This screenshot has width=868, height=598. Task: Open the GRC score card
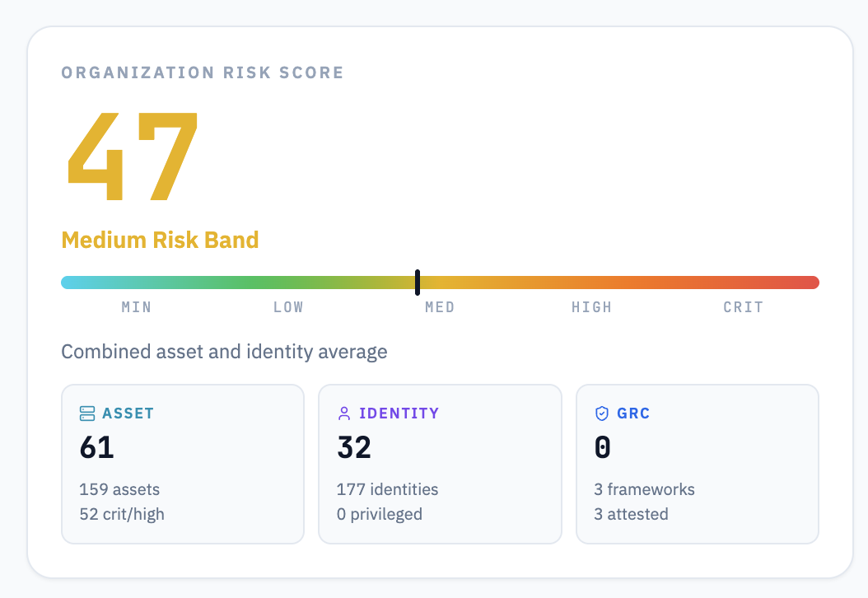[x=698, y=464]
